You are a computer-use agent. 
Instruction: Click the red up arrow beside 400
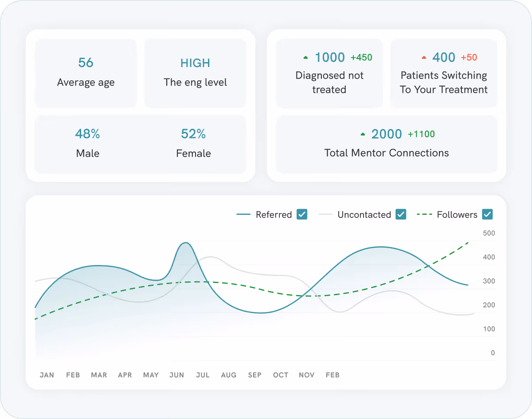point(424,57)
